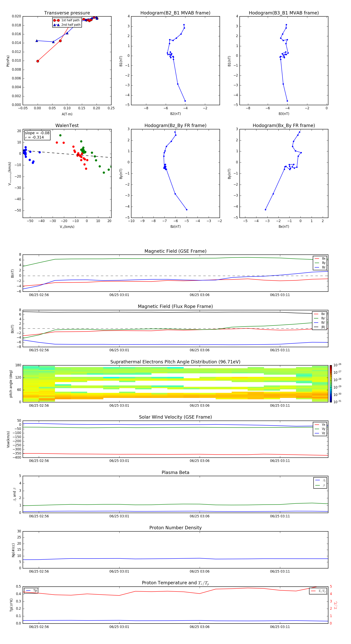Screen dimensions: 351x644
Task: Click the 'Plasma Beta' panel title
Action: pyautogui.click(x=175, y=472)
